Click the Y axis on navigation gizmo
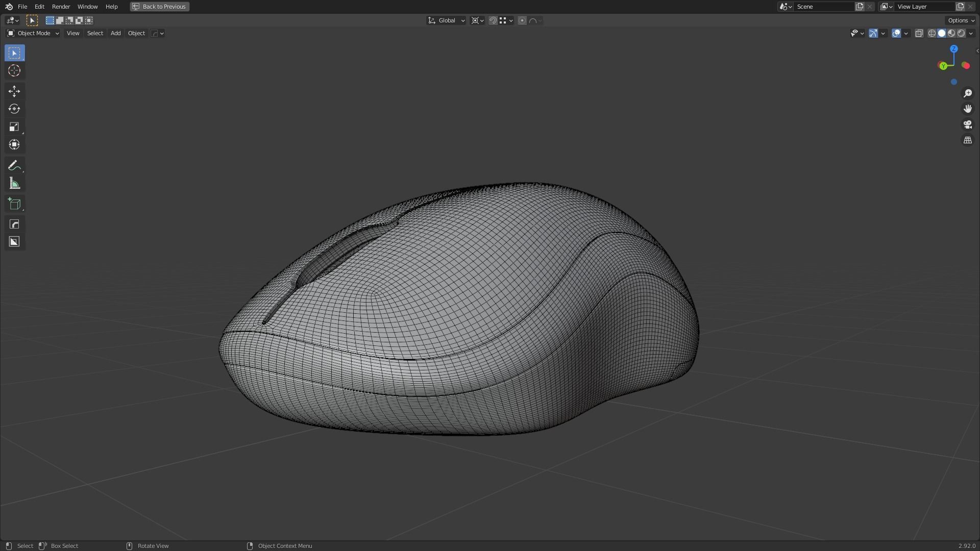This screenshot has height=551, width=980. [943, 66]
